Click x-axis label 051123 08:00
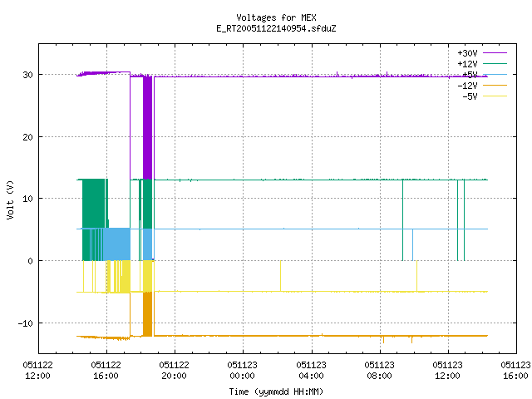 pyautogui.click(x=379, y=371)
